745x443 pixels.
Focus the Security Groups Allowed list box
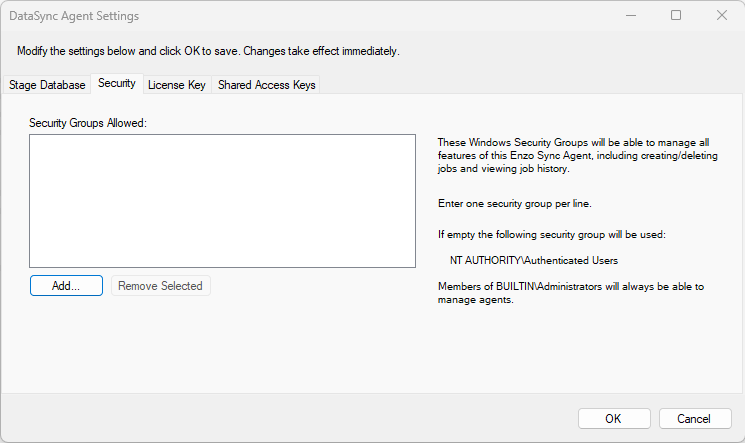222,201
